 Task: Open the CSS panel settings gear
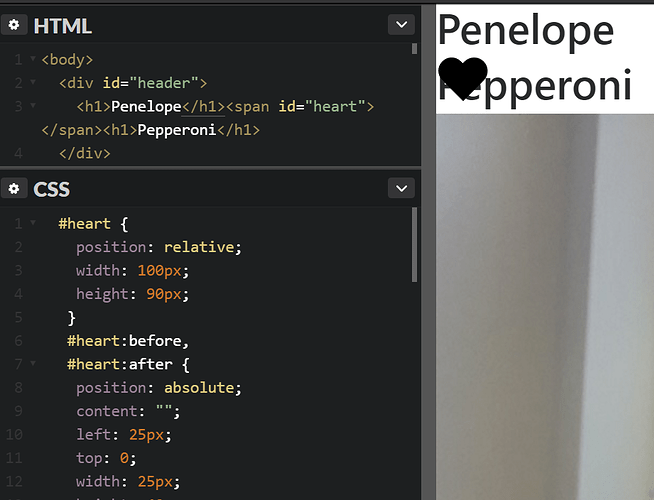click(14, 188)
